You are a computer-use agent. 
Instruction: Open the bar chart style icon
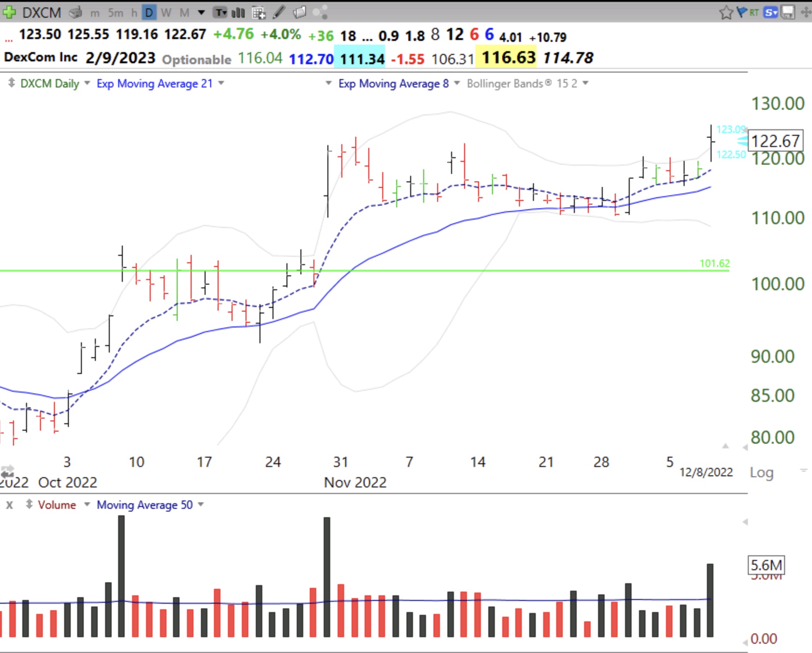(238, 13)
